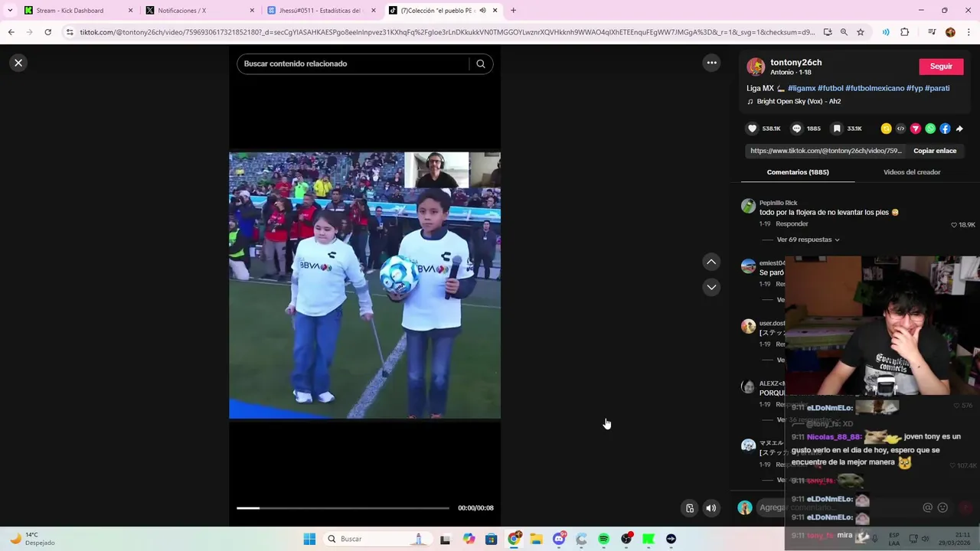The height and width of the screenshot is (551, 980).
Task: Click the TikTok video to pause playback
Action: 364,285
